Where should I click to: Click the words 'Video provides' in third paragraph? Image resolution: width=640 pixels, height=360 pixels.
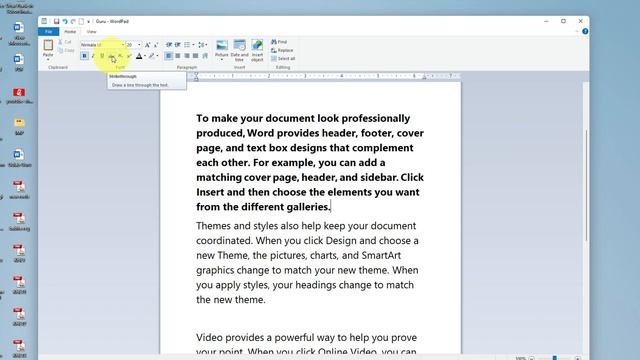tap(231, 338)
